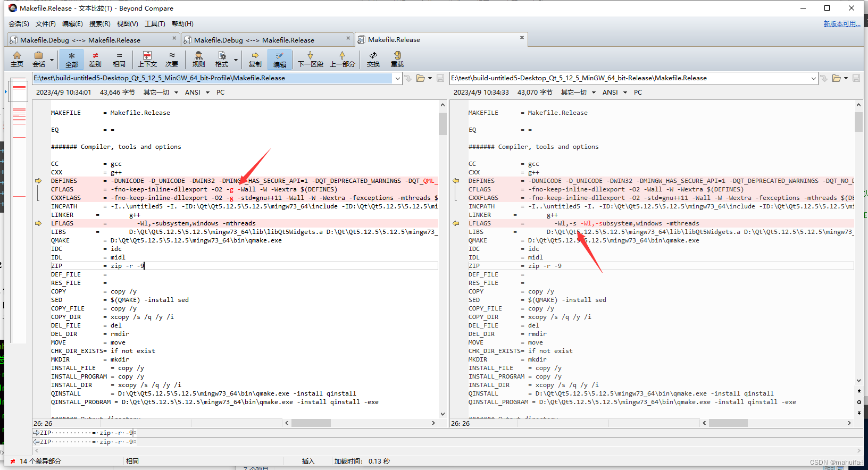This screenshot has height=470, width=868.
Task: Open the 编辑(E) menu
Action: point(72,24)
